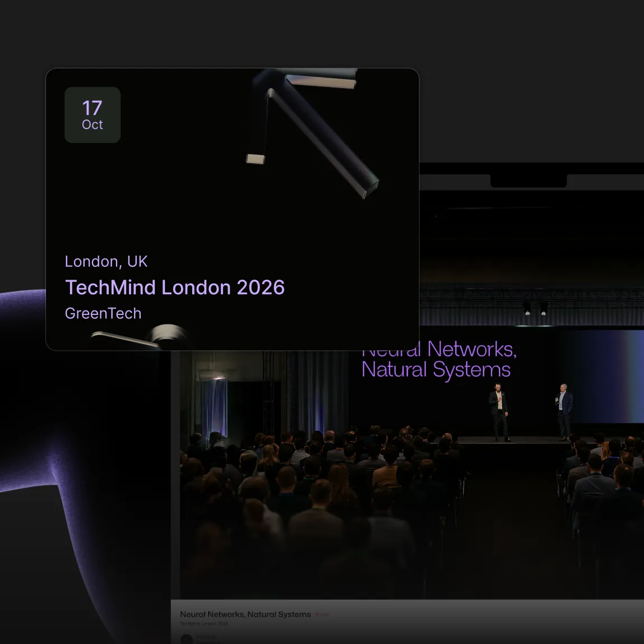Open the TechMind London 2026 event title

tap(174, 287)
